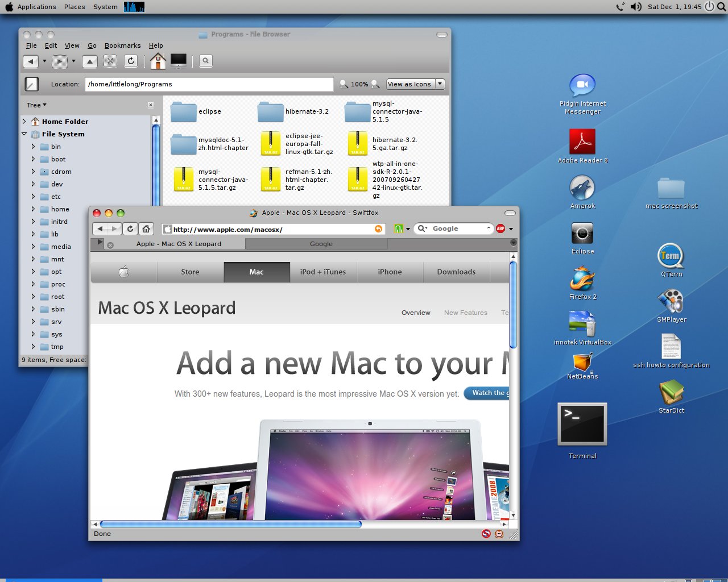Open Places menu in top panel
The image size is (728, 582).
click(75, 7)
